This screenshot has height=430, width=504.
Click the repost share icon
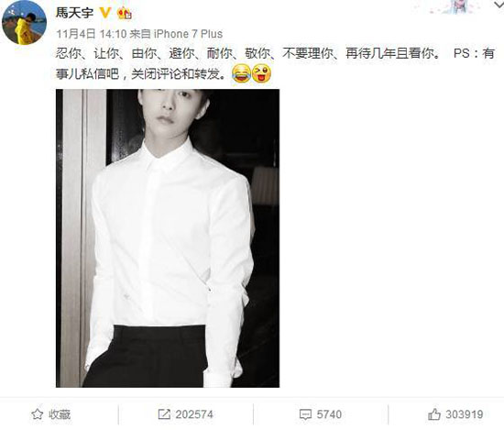pos(164,414)
